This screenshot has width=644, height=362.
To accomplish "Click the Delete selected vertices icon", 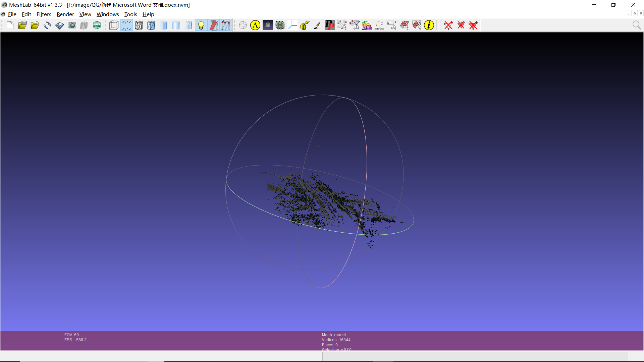I will (x=448, y=25).
